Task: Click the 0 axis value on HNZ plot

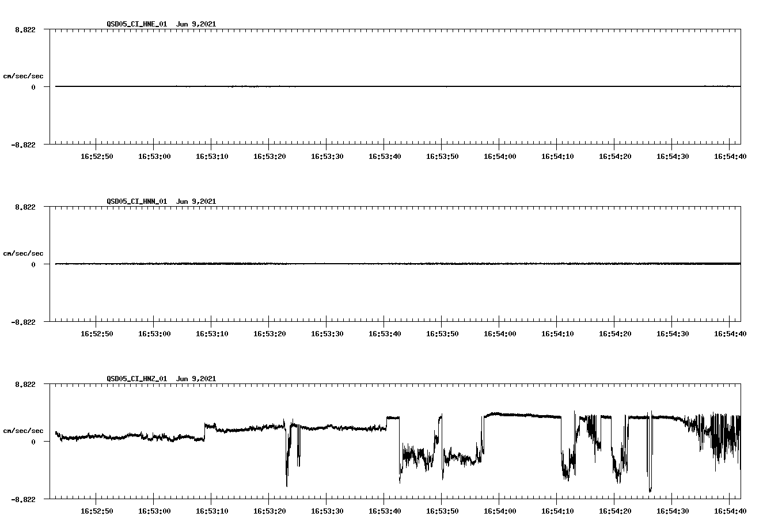Action: coord(33,442)
